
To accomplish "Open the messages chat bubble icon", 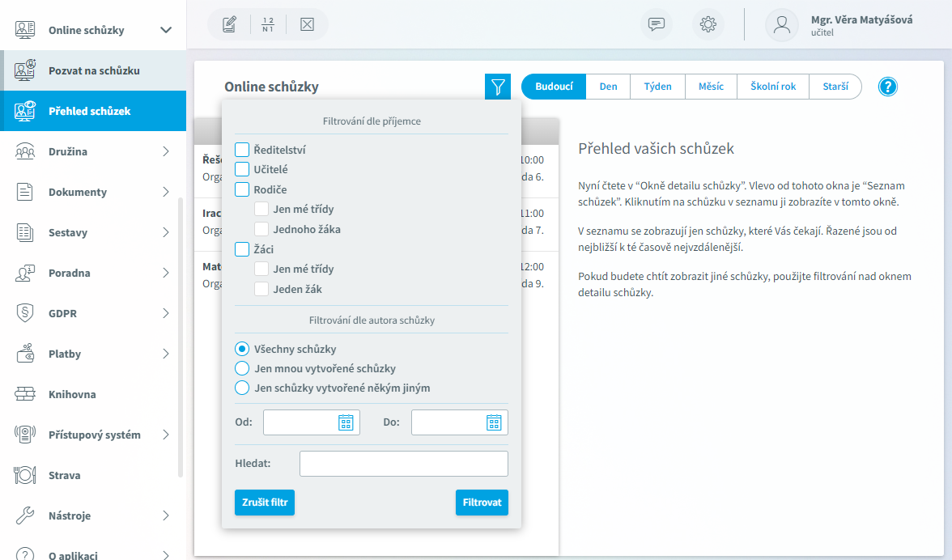I will [657, 24].
